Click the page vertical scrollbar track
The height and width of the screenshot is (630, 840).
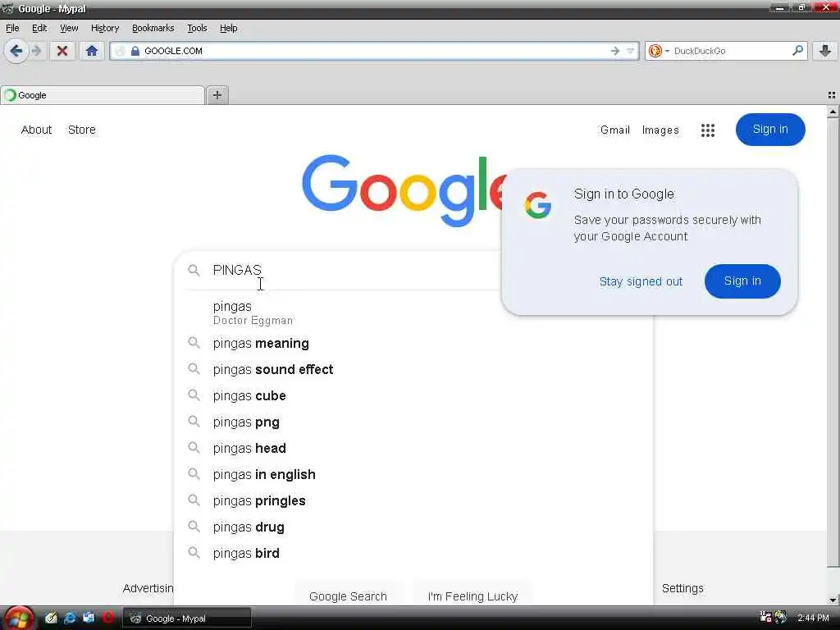coord(833,356)
